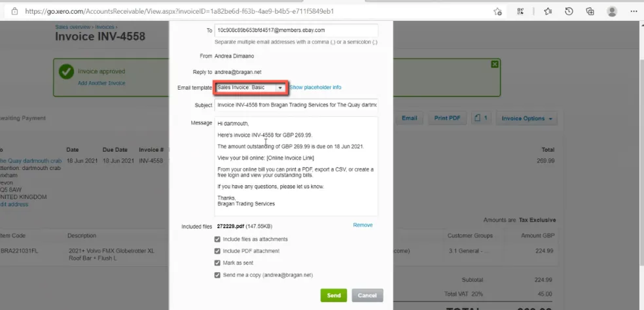Dismiss the Invoice approved notification
The height and width of the screenshot is (310, 644).
(495, 64)
